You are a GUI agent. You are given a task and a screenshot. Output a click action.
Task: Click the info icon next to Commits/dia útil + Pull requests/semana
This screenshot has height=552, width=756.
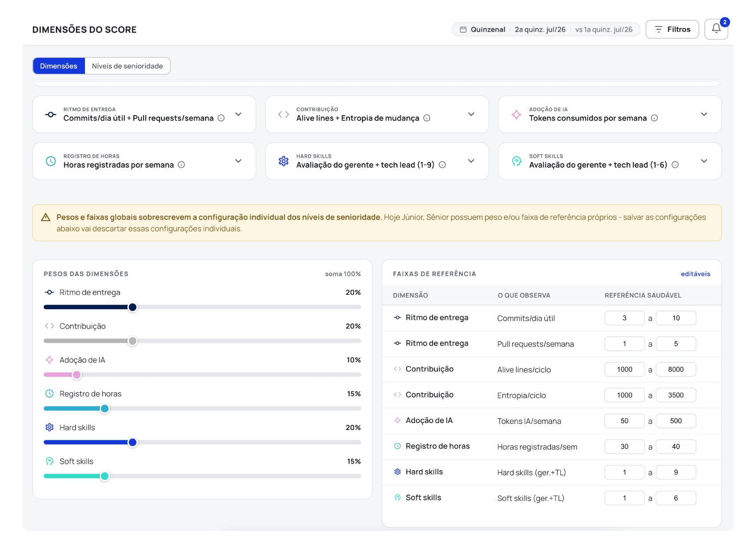221,118
